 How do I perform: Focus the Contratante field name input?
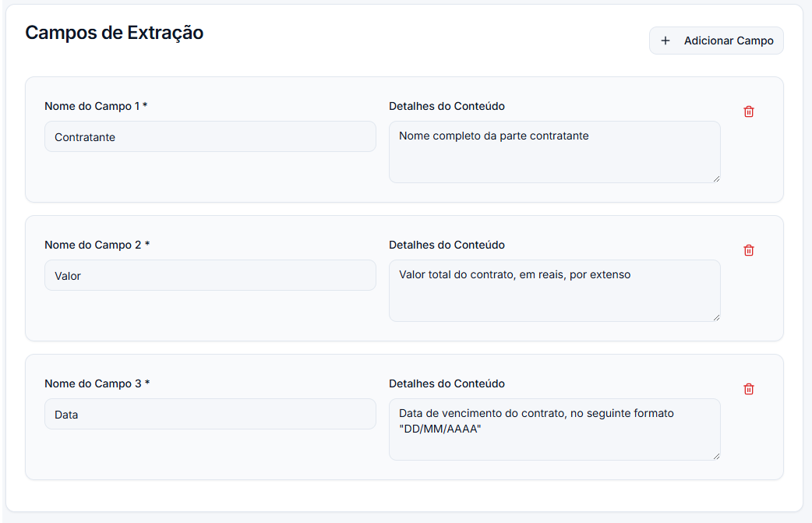pyautogui.click(x=210, y=136)
